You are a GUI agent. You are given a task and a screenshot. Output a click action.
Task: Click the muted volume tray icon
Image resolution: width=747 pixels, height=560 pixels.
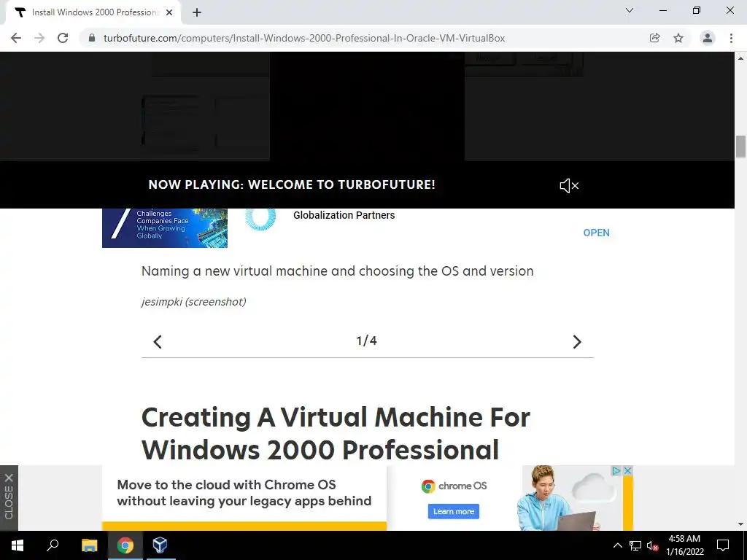652,545
